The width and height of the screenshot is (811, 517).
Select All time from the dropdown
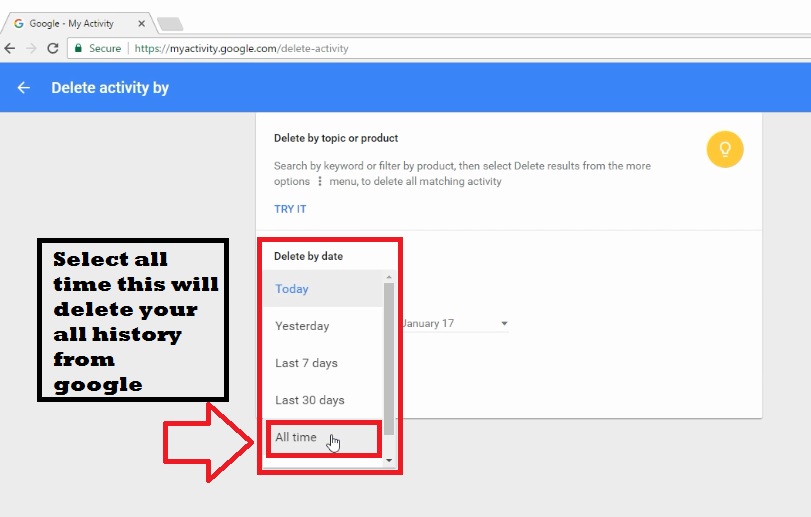point(323,437)
